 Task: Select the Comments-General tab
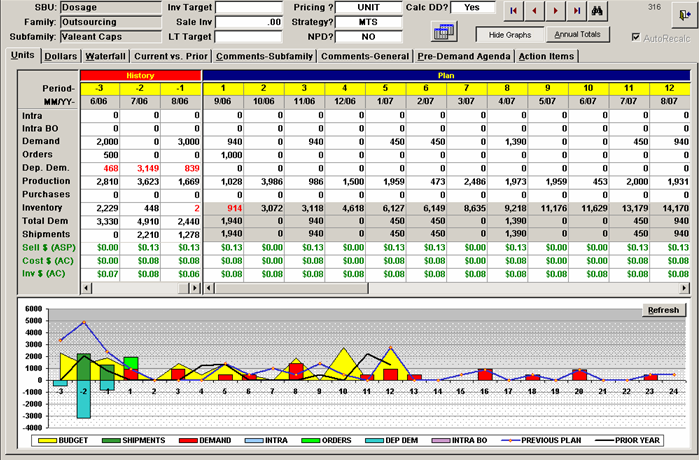coord(365,56)
